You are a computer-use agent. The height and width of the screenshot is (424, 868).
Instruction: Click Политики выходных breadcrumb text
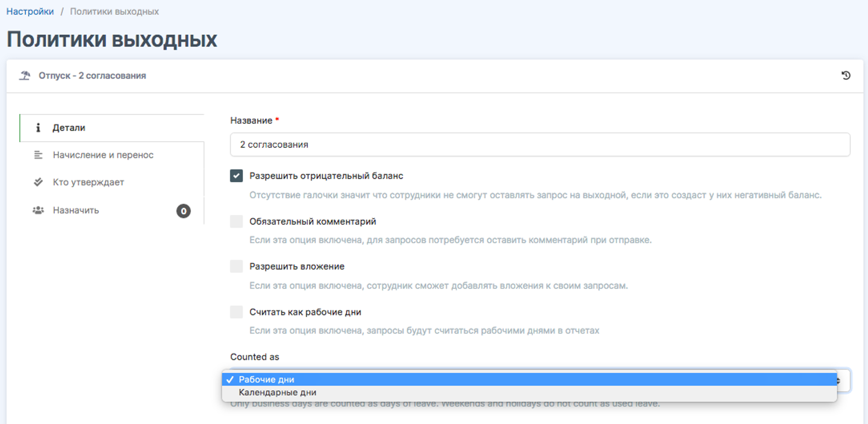(x=114, y=11)
